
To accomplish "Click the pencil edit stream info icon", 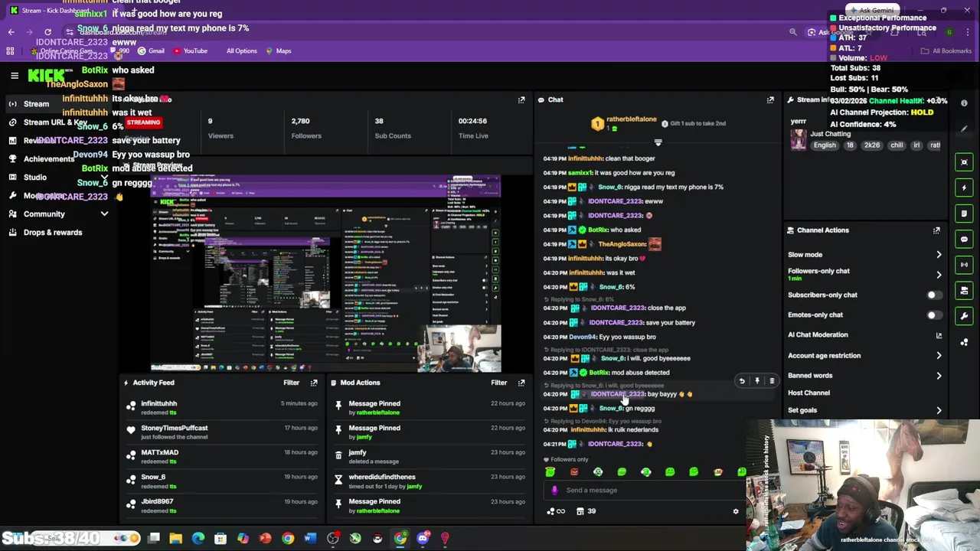I will [964, 129].
